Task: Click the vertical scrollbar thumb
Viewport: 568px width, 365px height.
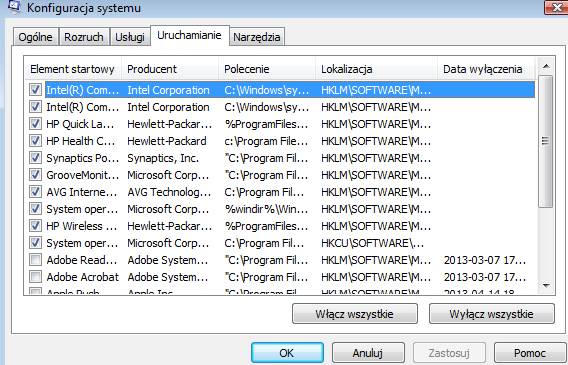Action: point(546,142)
